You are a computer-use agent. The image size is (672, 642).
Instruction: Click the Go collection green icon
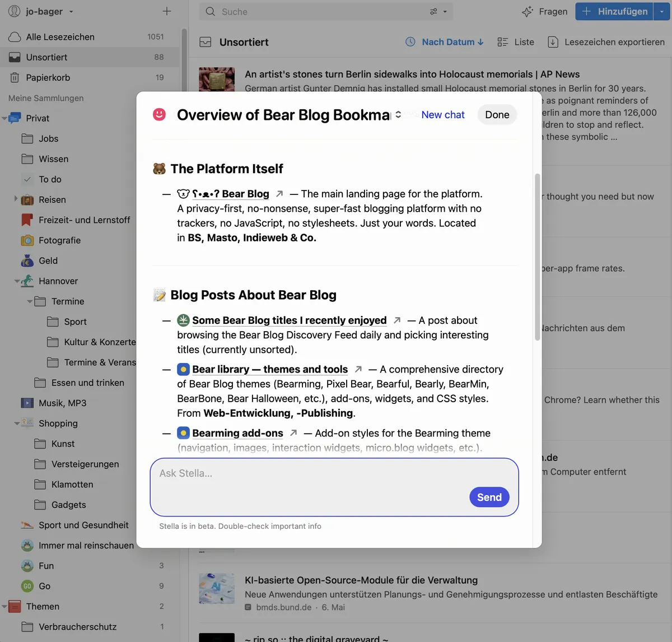pos(27,586)
